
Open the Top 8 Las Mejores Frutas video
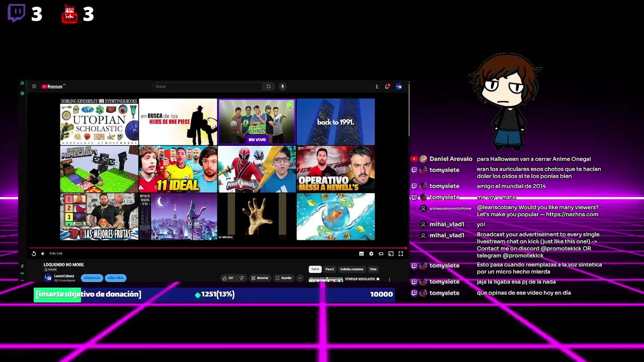[99, 216]
